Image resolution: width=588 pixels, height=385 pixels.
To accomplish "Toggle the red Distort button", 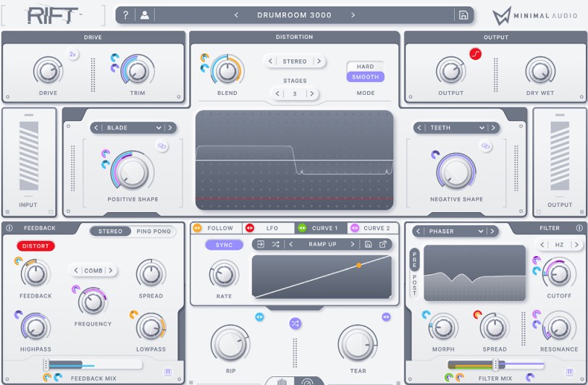I will [35, 246].
